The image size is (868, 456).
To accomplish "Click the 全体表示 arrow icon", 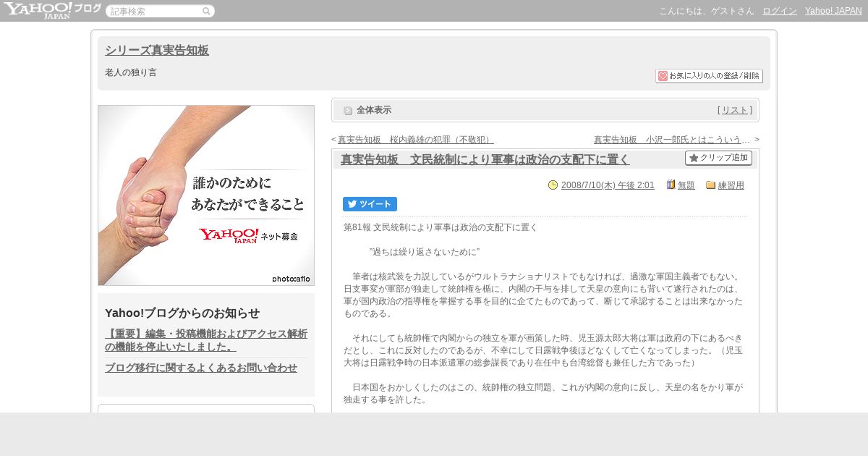I will (x=348, y=111).
